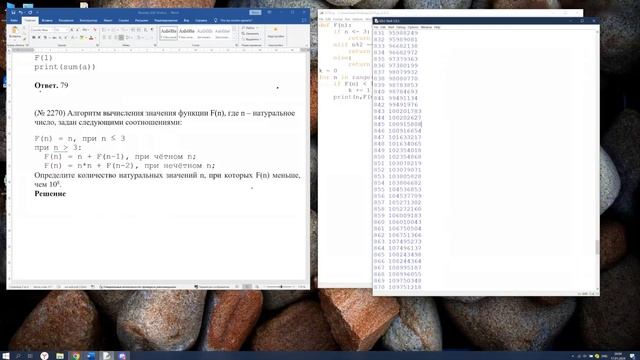Switch to the Рецензирование ribbon tab
The image size is (640, 360).
point(165,20)
